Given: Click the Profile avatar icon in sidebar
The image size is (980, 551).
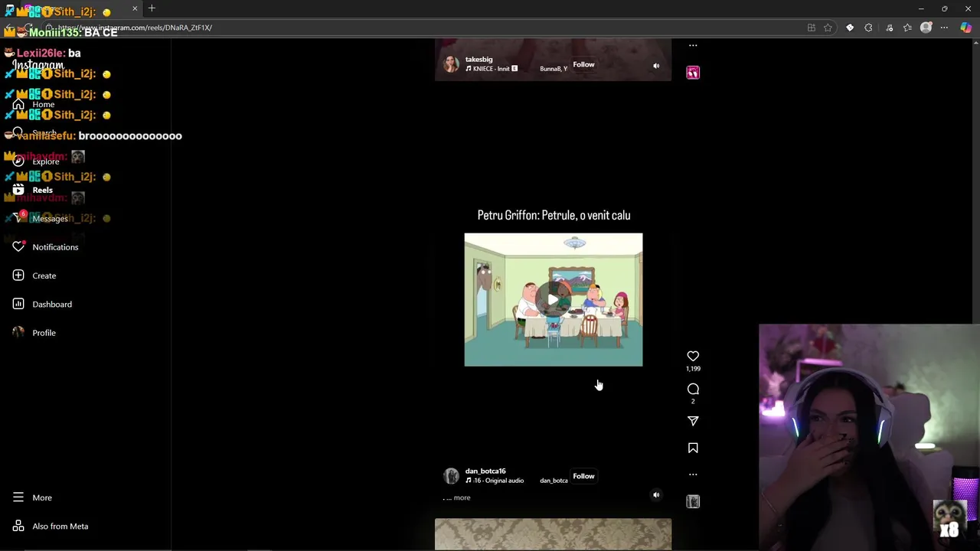Looking at the screenshot, I should 18,332.
